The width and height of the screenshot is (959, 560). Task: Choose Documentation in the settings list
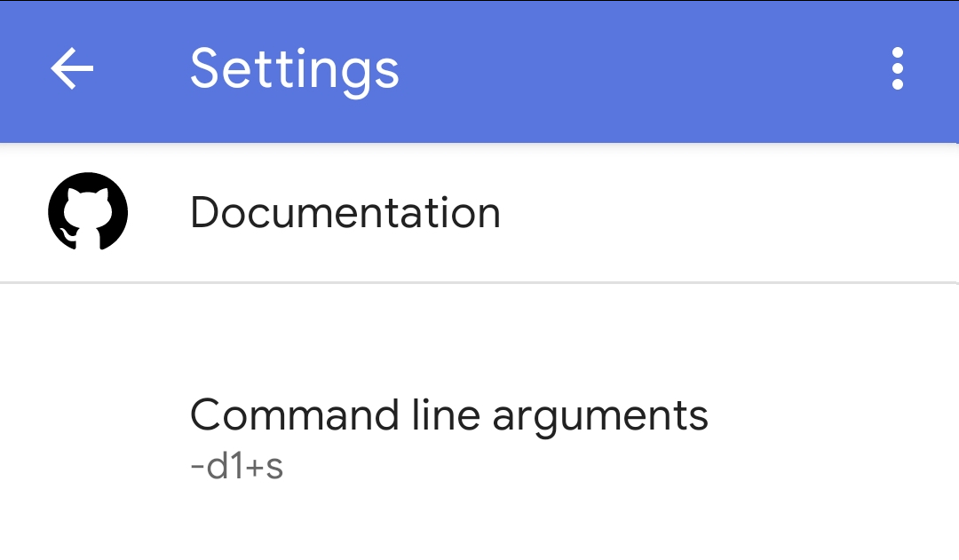pos(345,213)
